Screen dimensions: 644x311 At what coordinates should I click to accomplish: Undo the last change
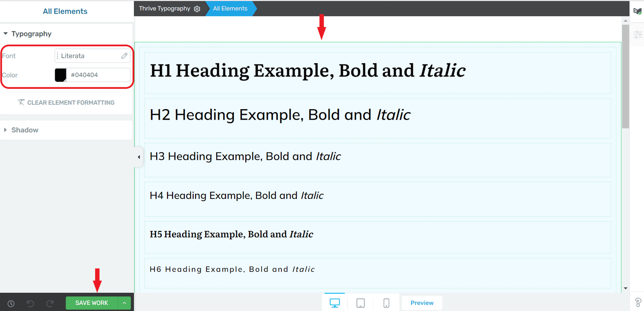30,303
